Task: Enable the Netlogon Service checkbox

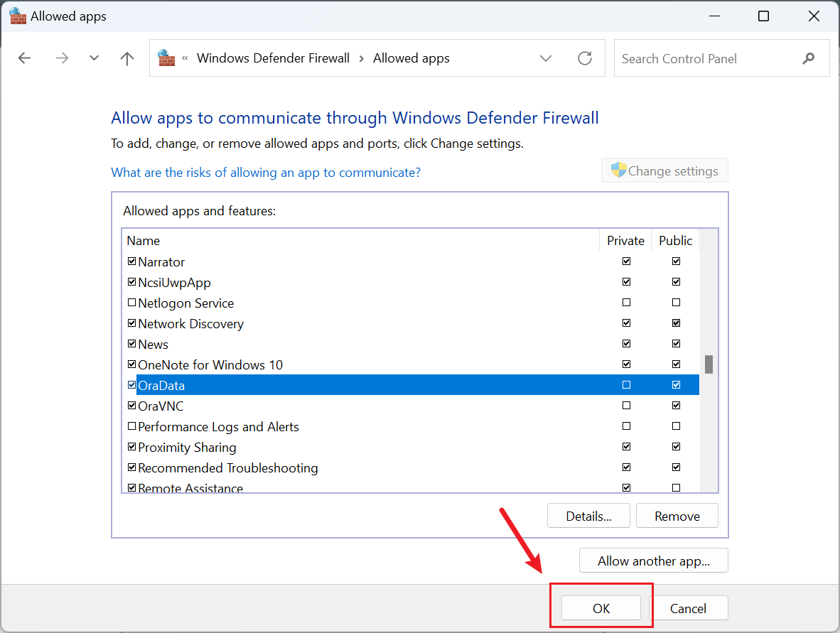Action: 131,303
